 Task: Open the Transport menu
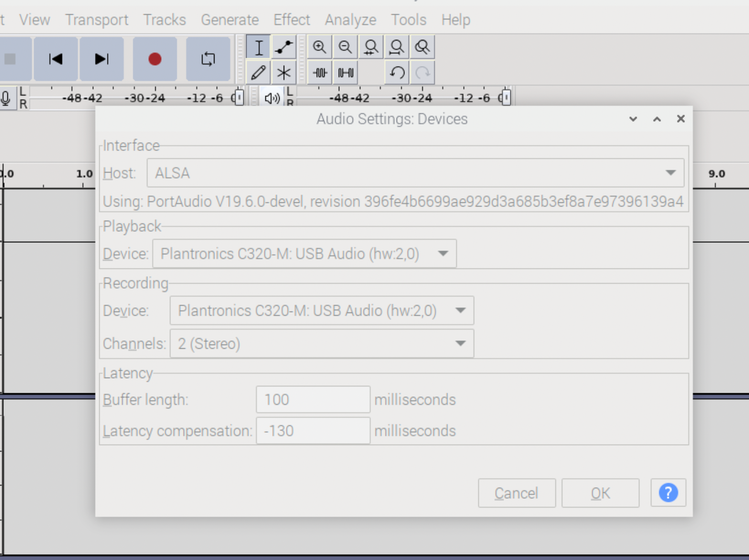(x=97, y=20)
